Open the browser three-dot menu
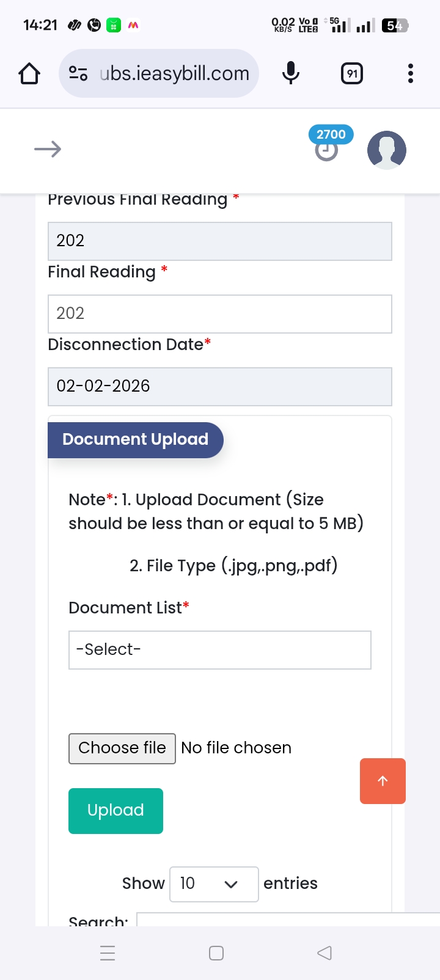The width and height of the screenshot is (440, 980). click(x=410, y=74)
